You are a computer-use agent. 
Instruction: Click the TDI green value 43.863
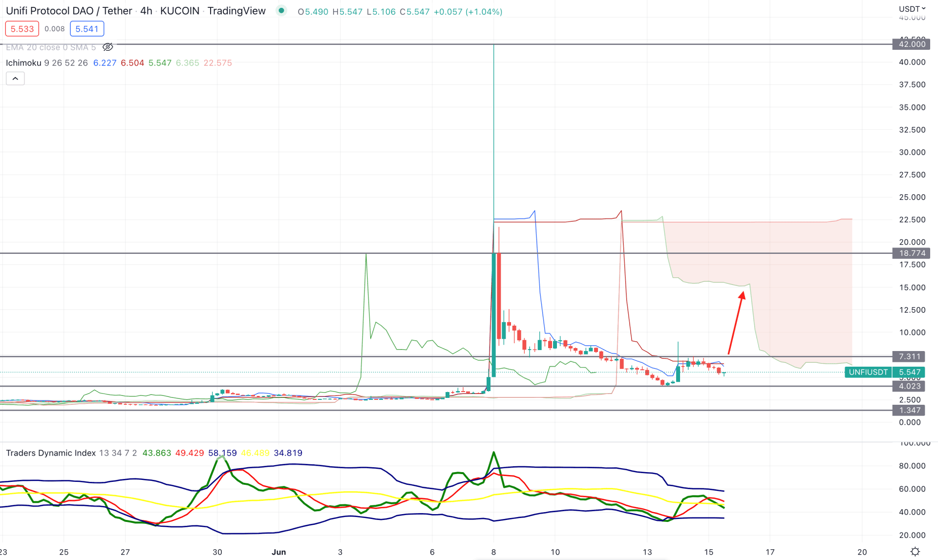tap(157, 453)
